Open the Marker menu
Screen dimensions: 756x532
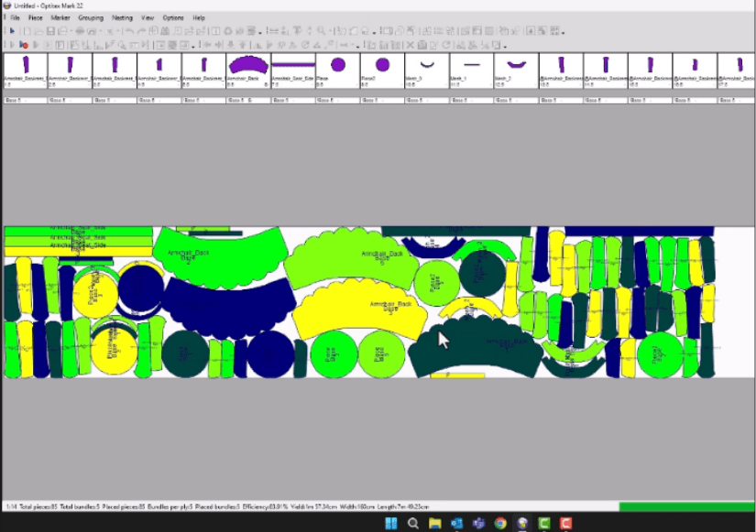tap(60, 17)
